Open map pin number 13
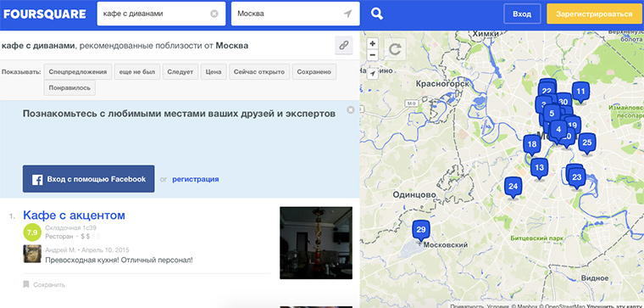 pyautogui.click(x=539, y=169)
